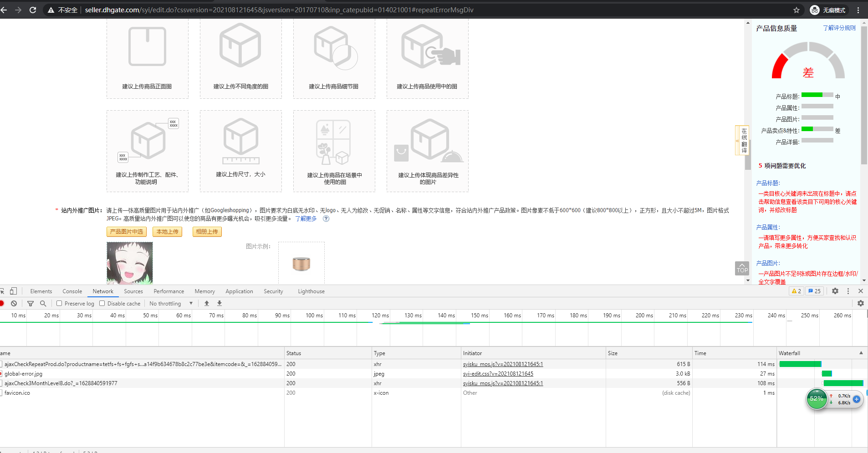This screenshot has width=868, height=453.
Task: Click the help question mark icon
Action: [326, 219]
